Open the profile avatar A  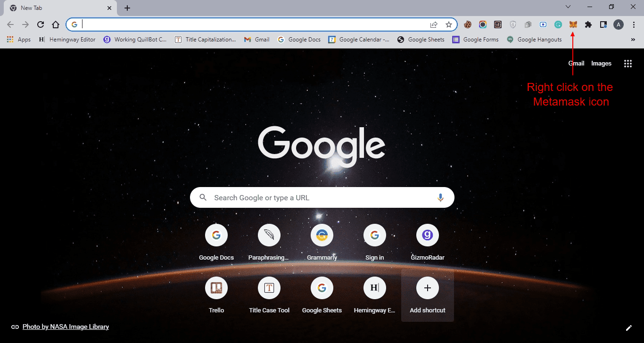coord(619,24)
